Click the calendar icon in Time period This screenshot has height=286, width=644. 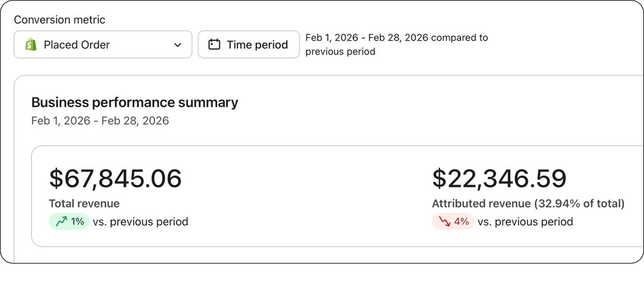(x=214, y=45)
